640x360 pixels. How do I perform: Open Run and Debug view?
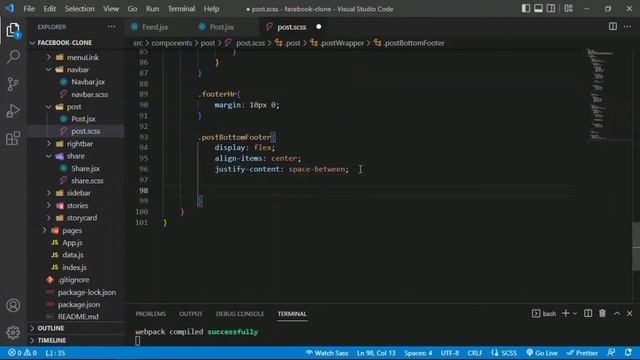(x=13, y=111)
